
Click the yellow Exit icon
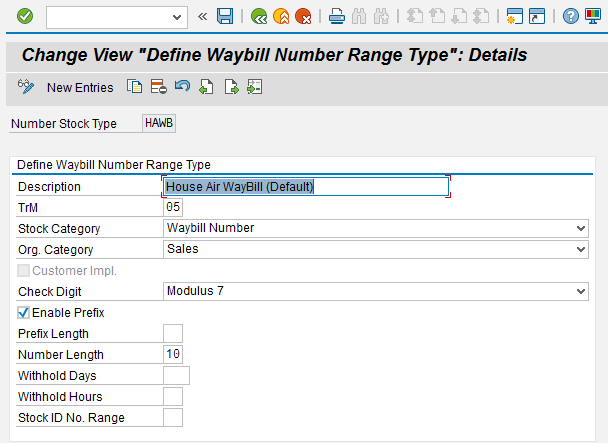coord(281,16)
